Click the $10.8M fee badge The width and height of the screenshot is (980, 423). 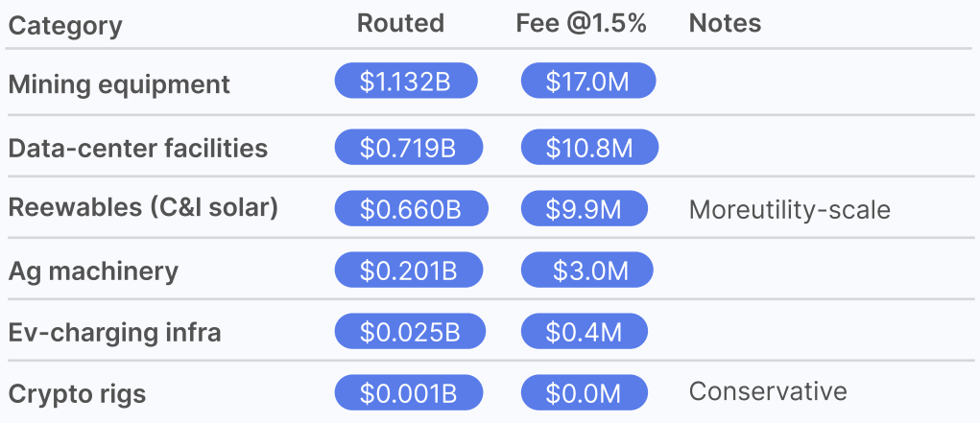tap(589, 148)
